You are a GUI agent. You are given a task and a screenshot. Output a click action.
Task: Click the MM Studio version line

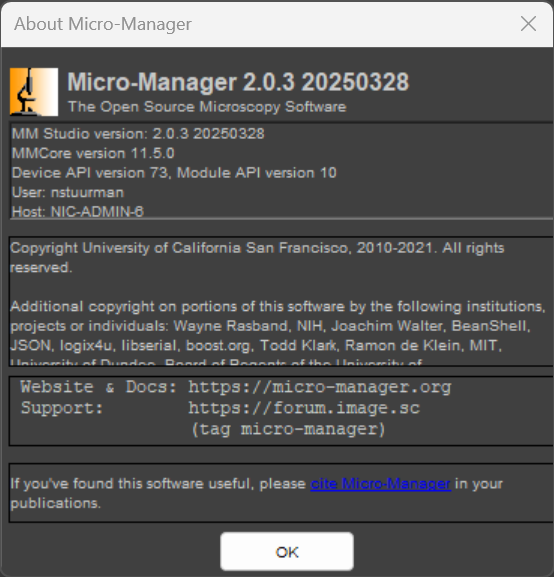pos(138,134)
